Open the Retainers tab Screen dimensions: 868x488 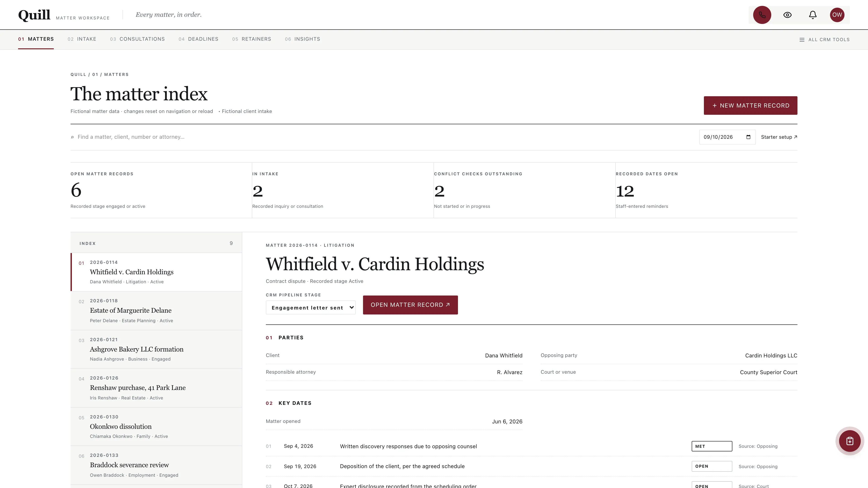coord(252,39)
